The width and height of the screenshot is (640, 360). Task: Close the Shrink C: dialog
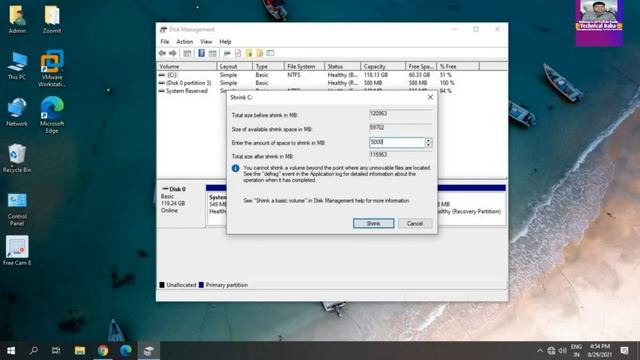point(430,97)
